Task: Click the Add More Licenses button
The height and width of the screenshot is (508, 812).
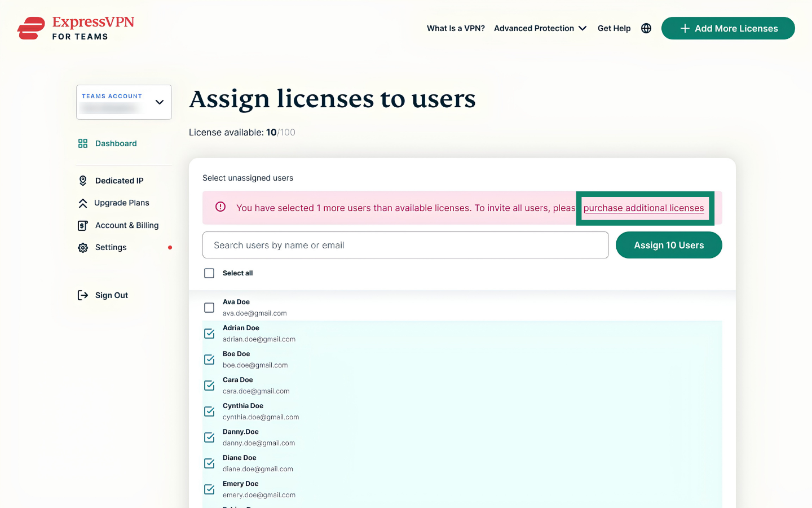Action: pos(728,28)
